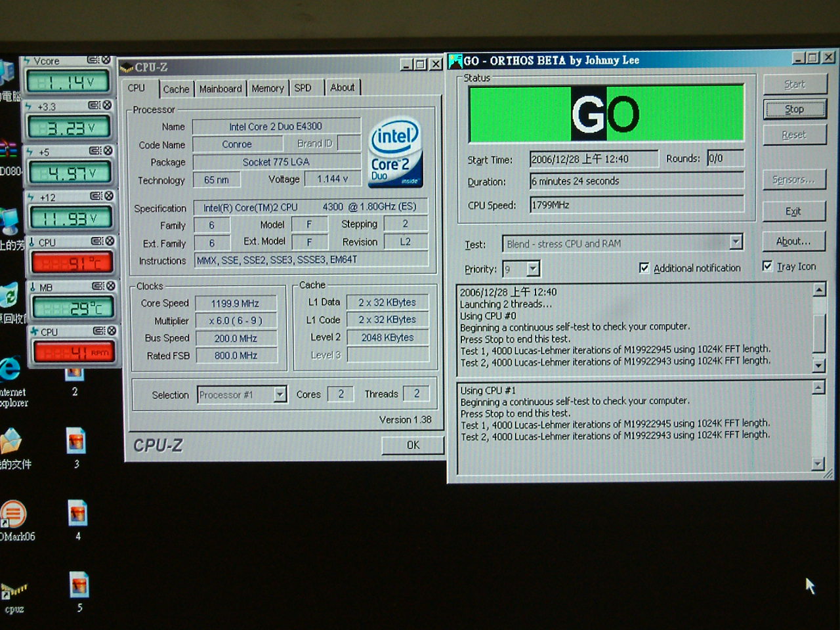Select the Internet Explorer desktop icon

click(x=10, y=369)
